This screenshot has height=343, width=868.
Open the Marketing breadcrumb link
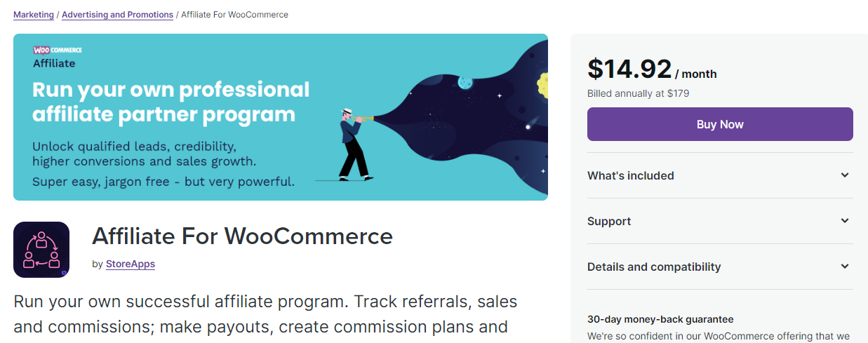(x=34, y=15)
